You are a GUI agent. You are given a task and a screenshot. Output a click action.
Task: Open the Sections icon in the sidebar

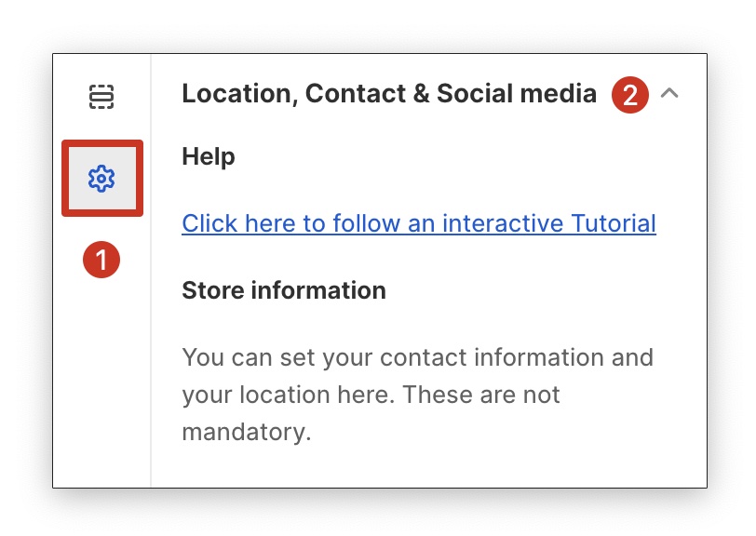coord(101,96)
